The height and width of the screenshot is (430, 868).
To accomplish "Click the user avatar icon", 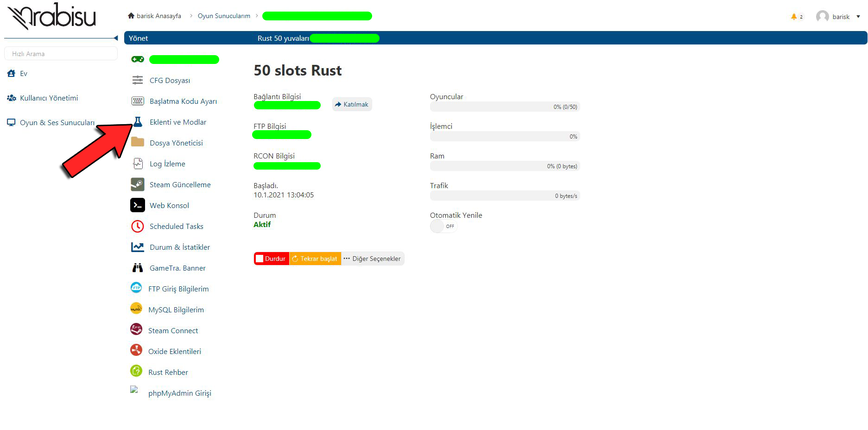I will 823,17.
